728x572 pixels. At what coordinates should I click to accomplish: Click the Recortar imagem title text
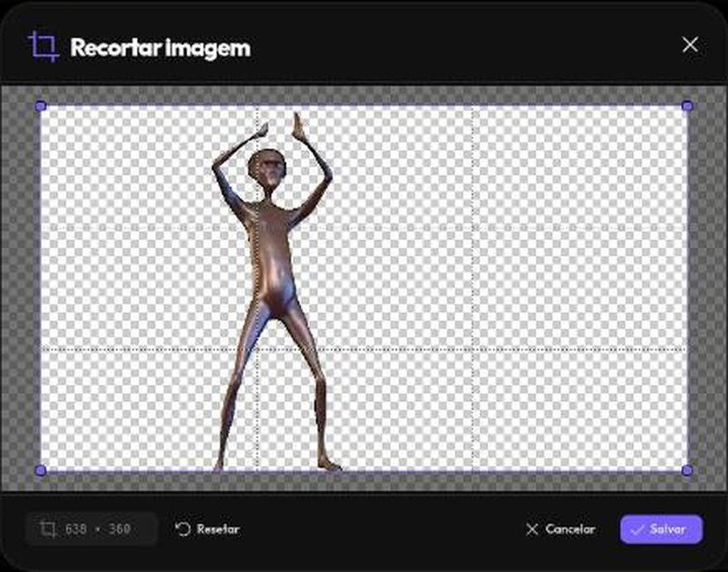point(160,48)
